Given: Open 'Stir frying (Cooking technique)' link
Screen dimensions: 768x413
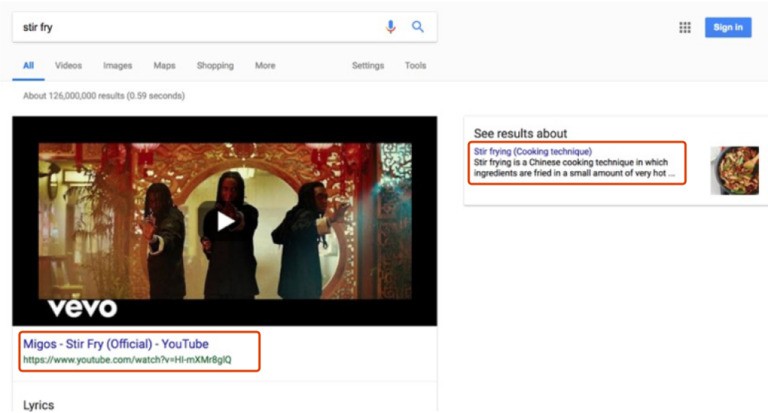Looking at the screenshot, I should [x=532, y=152].
